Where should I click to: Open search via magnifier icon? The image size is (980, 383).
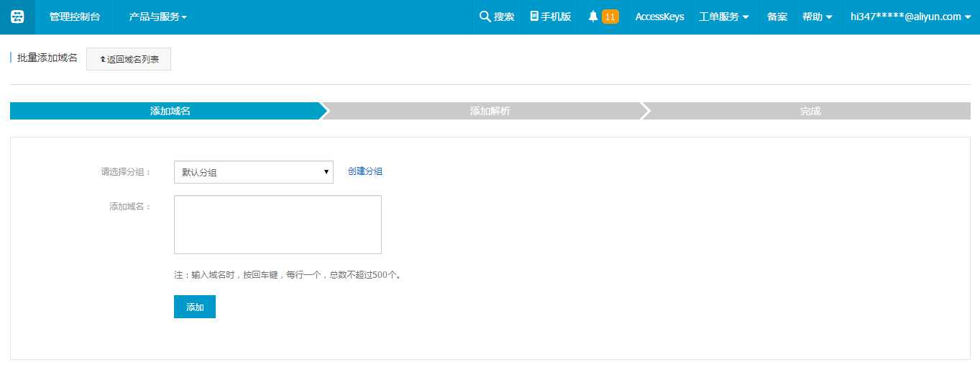click(x=485, y=17)
